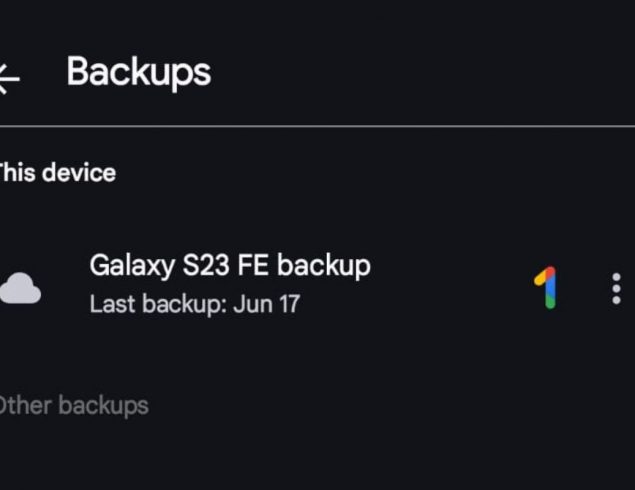Click the 'S23 FE' model name text
The width and height of the screenshot is (635, 490).
coord(221,266)
